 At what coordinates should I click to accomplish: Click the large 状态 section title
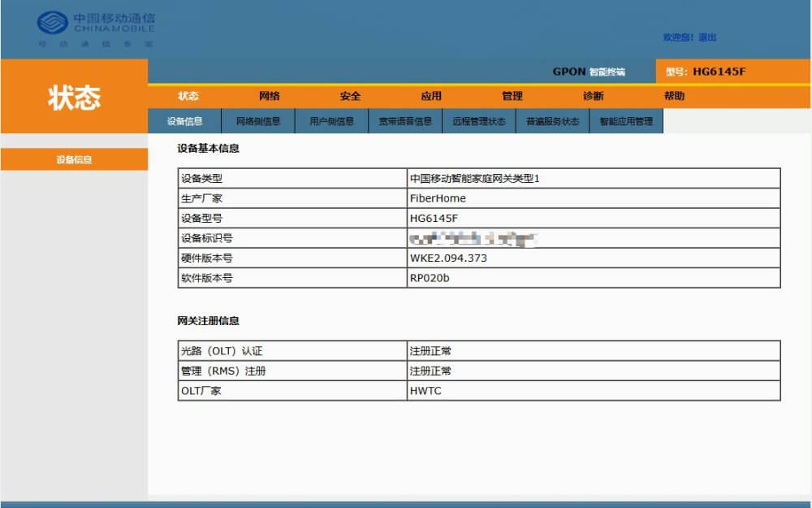(74, 98)
